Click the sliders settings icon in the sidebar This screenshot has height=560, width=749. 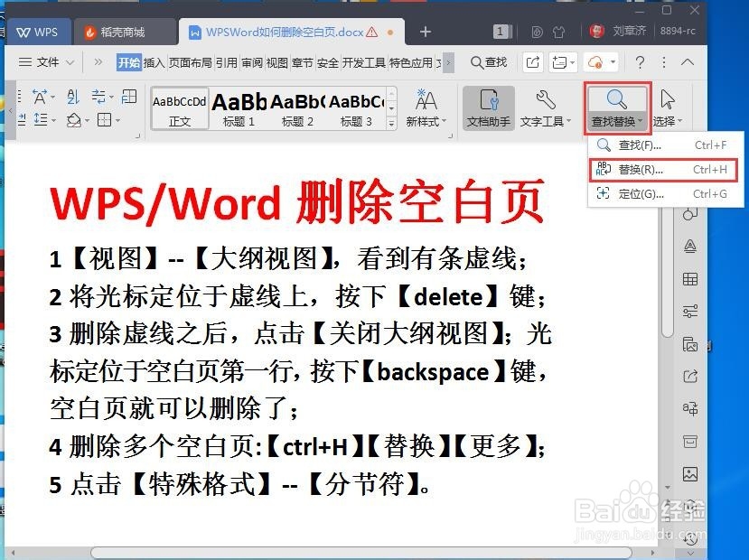689,312
